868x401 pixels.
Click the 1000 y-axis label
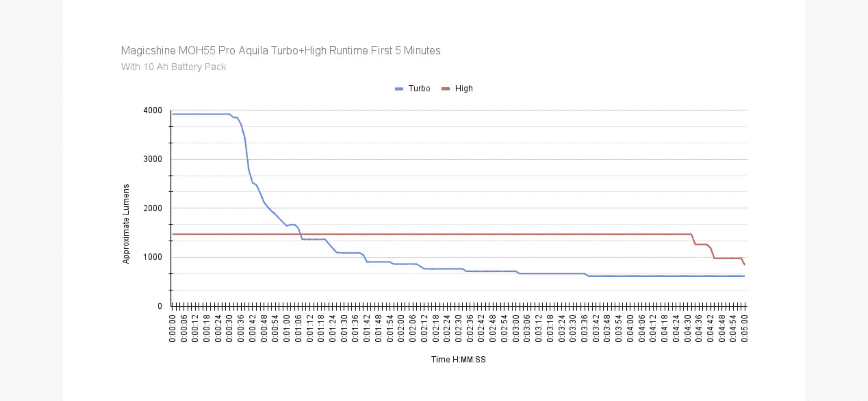153,257
